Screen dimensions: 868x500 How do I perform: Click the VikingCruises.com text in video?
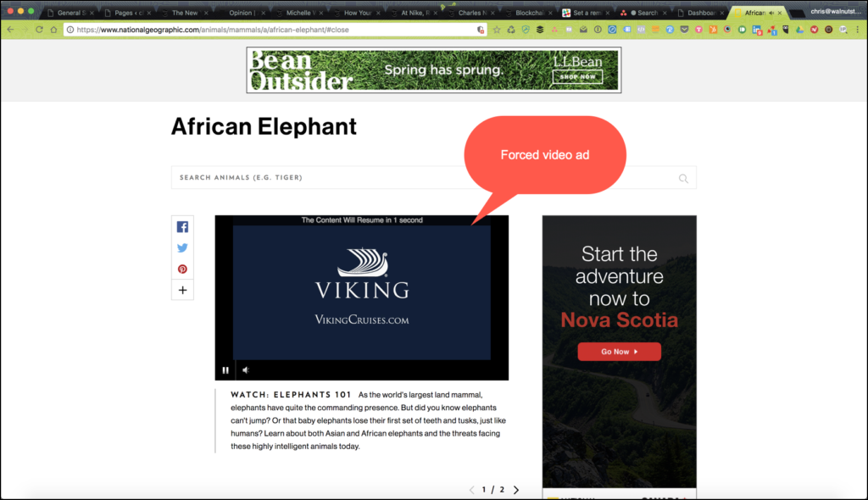361,319
